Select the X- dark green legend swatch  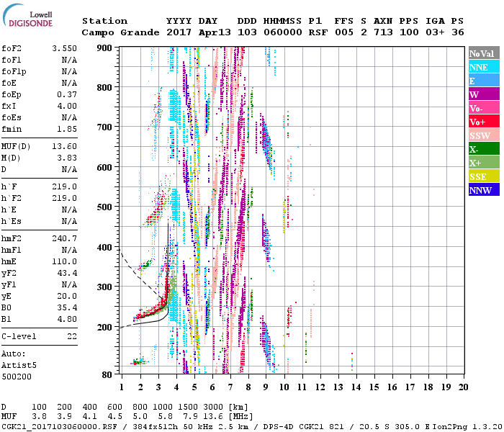(x=483, y=149)
